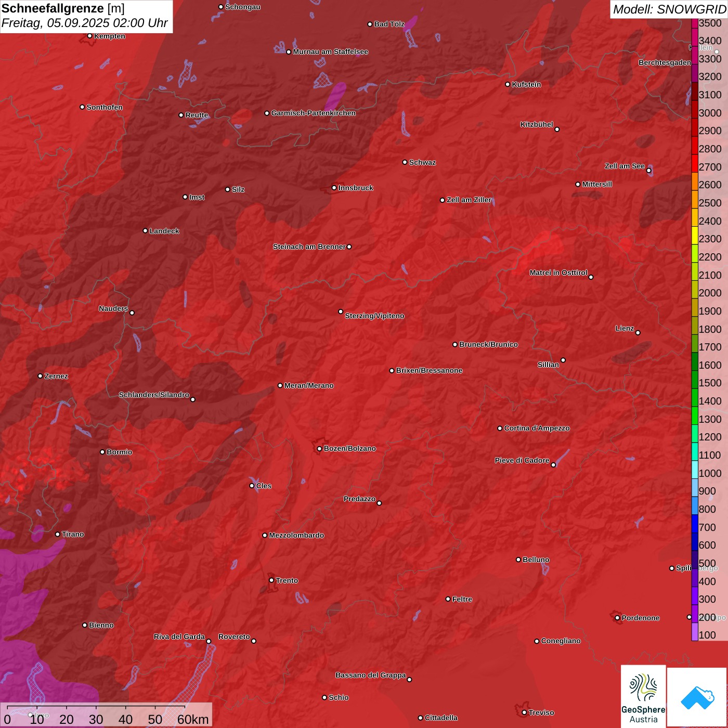Viewport: 728px width, 728px height.
Task: Click the Matrei in Osttirol marker dot
Action: coord(591,277)
